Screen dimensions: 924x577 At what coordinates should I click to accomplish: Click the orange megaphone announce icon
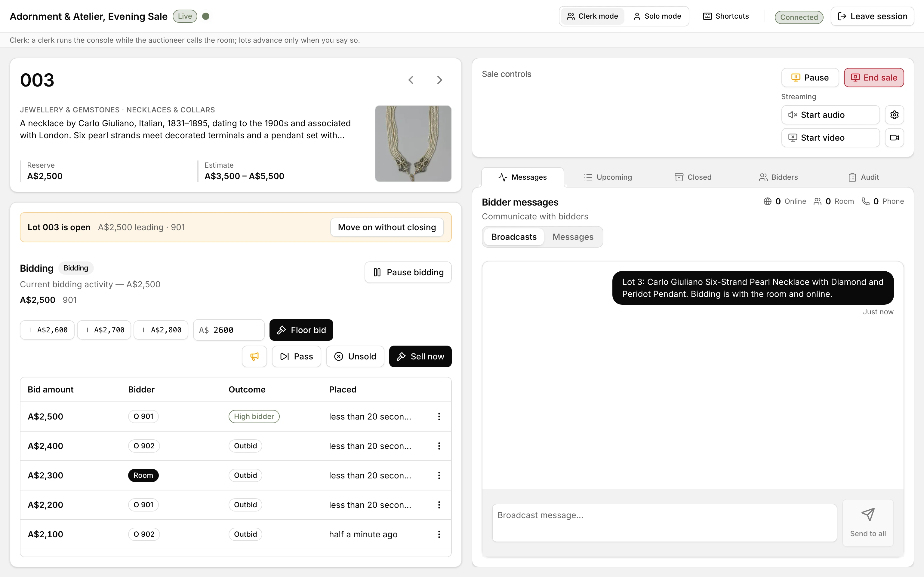click(x=254, y=356)
